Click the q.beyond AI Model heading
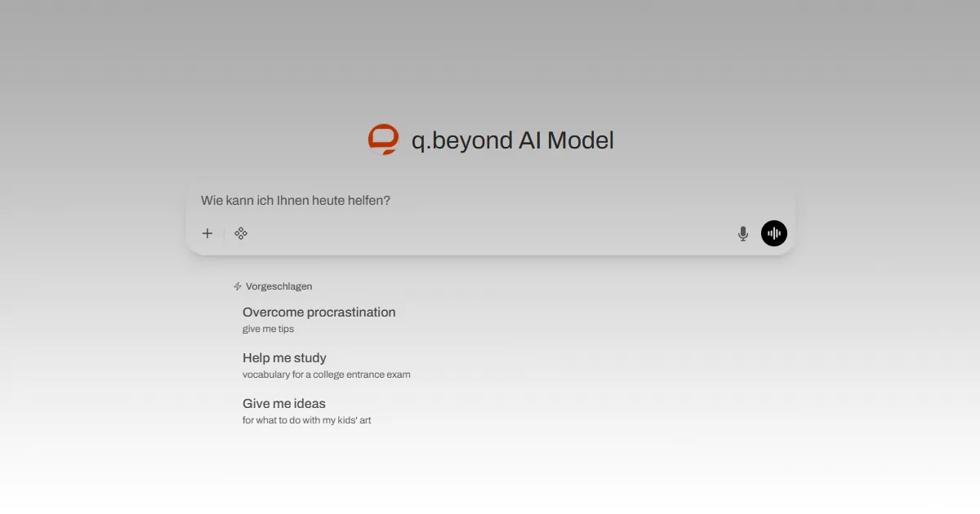Screen dimensions: 980x514 click(512, 140)
